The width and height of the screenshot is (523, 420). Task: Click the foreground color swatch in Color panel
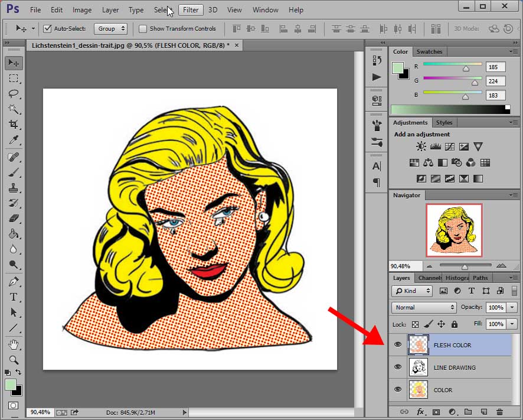[x=398, y=68]
